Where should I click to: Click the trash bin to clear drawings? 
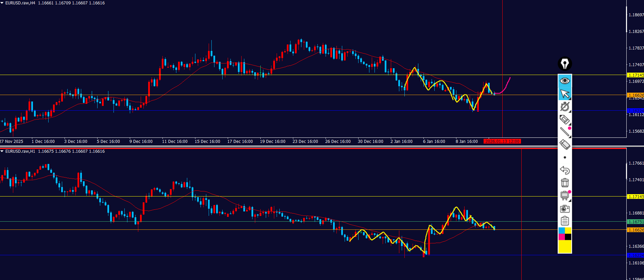(x=565, y=183)
